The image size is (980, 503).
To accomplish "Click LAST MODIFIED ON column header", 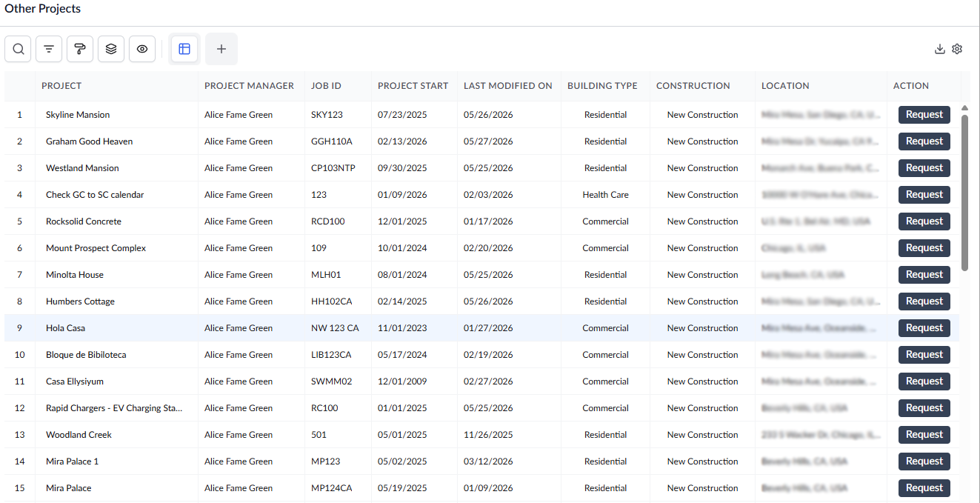I will point(508,86).
